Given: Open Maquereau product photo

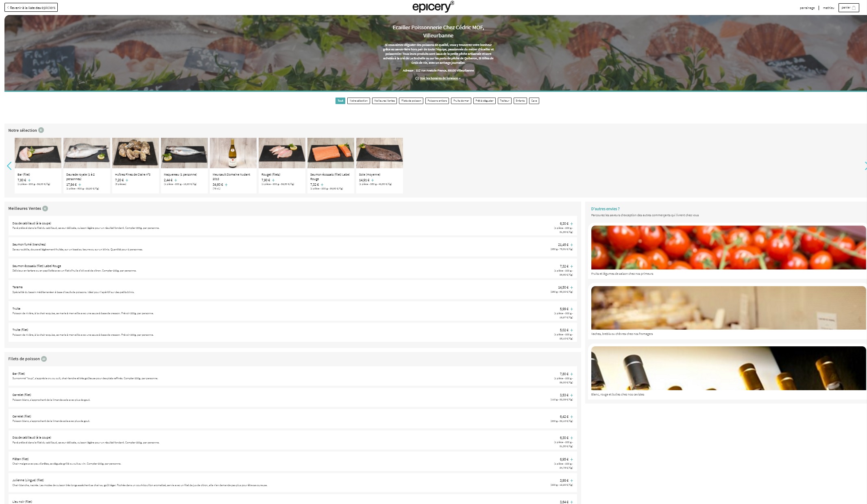Looking at the screenshot, I should coord(184,153).
